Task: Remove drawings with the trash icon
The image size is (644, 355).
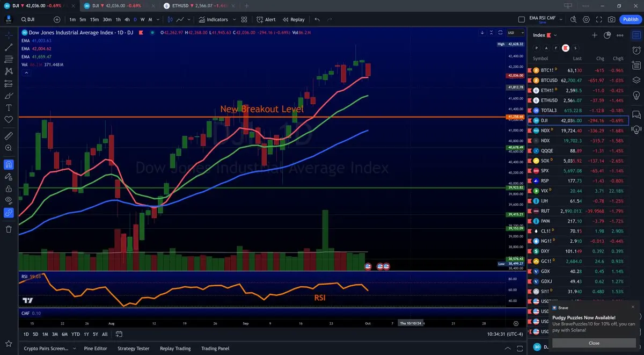Action: tap(9, 229)
